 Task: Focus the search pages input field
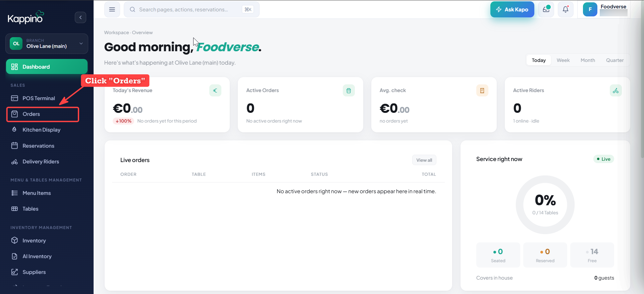(x=192, y=9)
